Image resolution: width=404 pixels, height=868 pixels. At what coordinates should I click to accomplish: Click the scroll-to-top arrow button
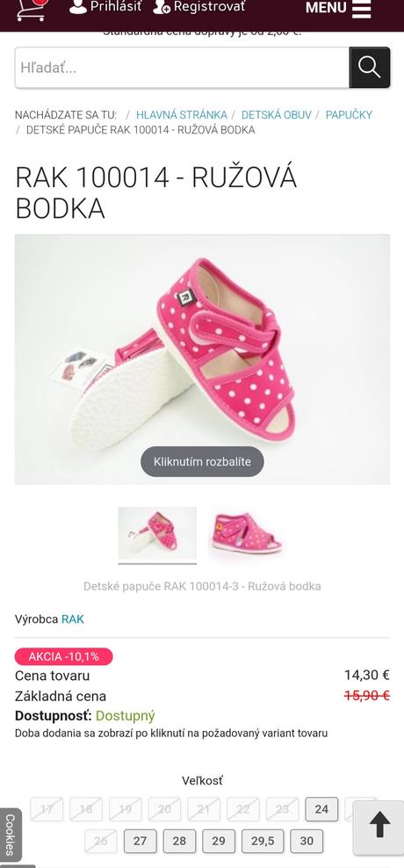[379, 828]
